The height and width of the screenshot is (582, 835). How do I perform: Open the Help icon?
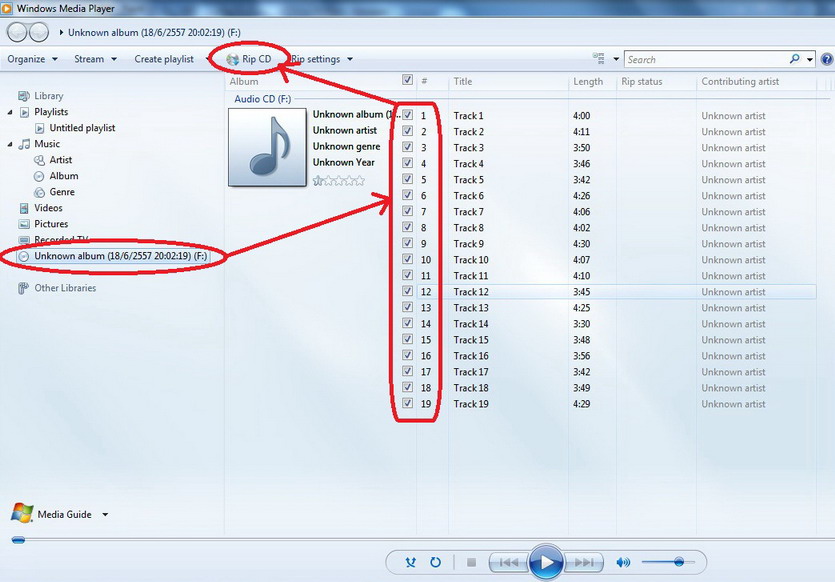tap(827, 60)
